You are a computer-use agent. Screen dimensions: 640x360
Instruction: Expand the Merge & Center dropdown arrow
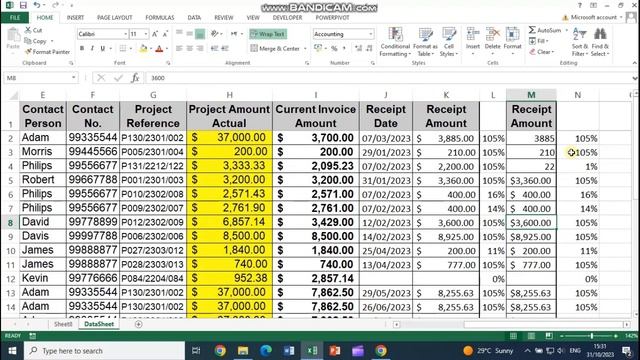click(x=305, y=49)
